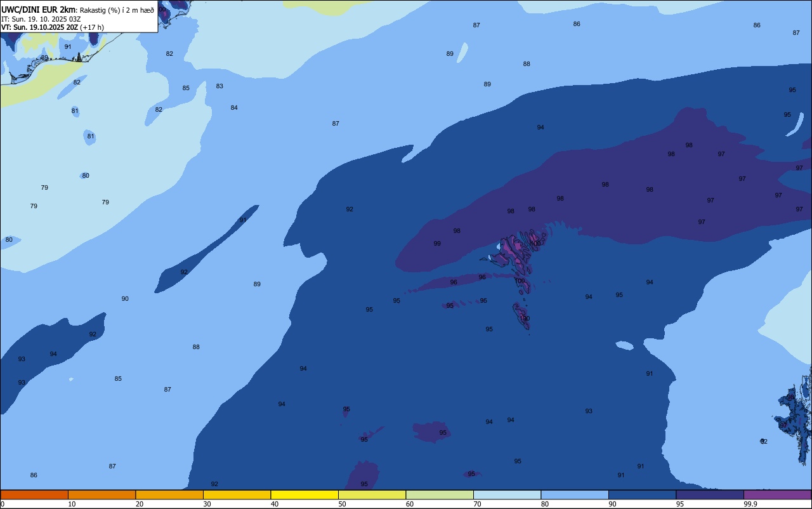Click the '83' humidity value on the map
Image resolution: width=812 pixels, height=509 pixels.
pyautogui.click(x=219, y=86)
